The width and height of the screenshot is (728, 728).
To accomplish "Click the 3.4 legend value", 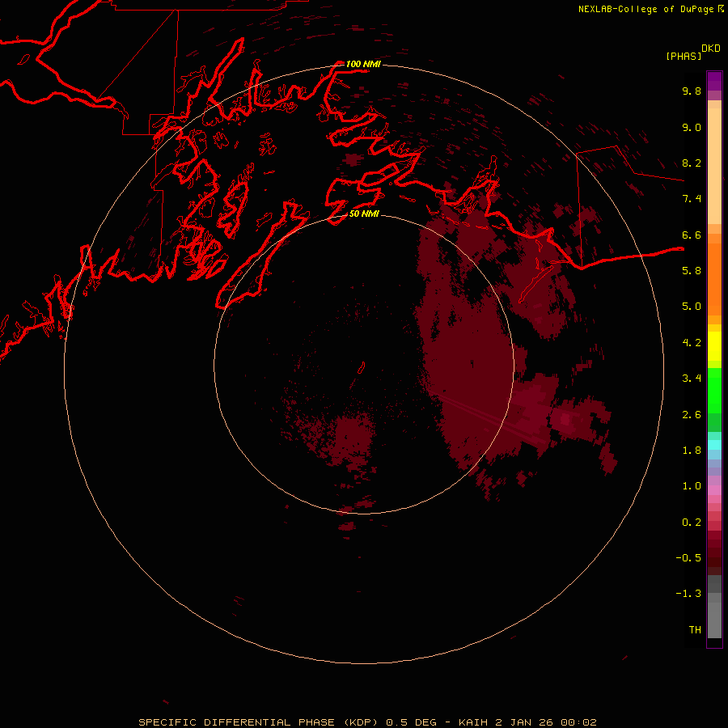I will click(692, 379).
